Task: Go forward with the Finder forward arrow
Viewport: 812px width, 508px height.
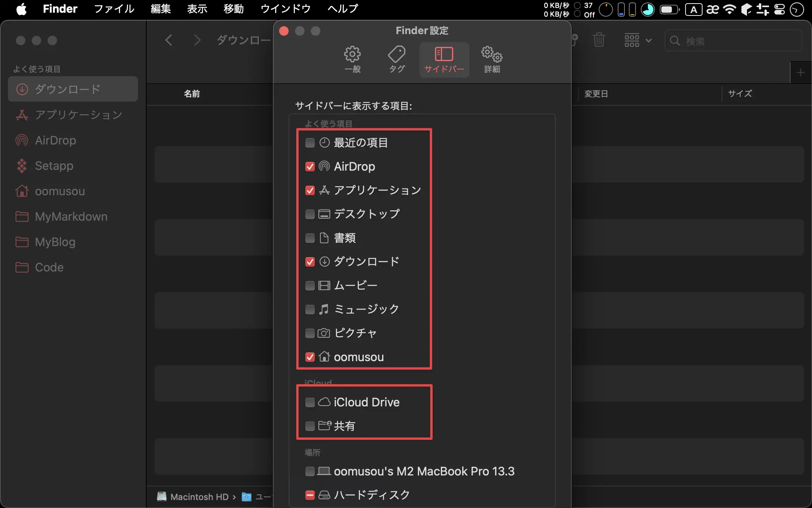Action: click(197, 40)
